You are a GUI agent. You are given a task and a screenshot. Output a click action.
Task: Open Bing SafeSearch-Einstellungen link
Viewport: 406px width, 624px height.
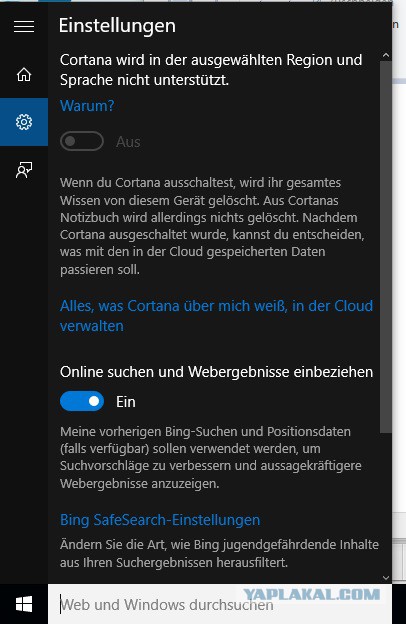pos(160,520)
